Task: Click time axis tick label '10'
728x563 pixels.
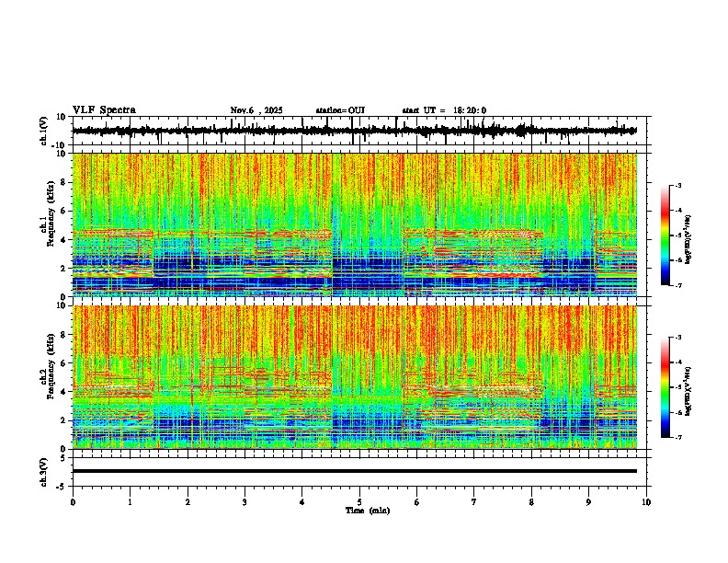Action: coord(646,502)
